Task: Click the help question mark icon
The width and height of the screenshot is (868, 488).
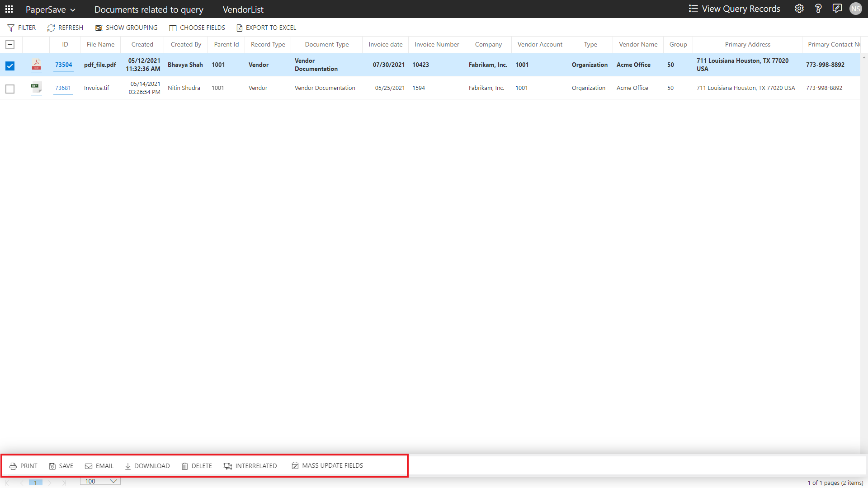Action: (x=818, y=9)
